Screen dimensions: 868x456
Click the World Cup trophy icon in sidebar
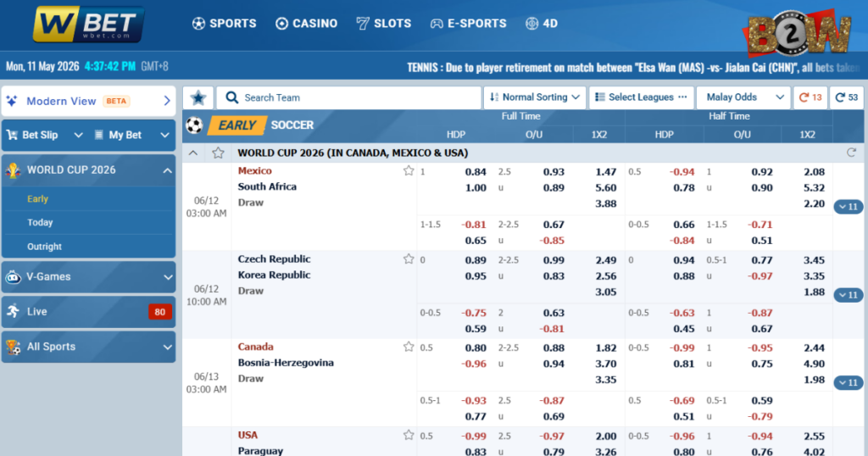tap(13, 170)
